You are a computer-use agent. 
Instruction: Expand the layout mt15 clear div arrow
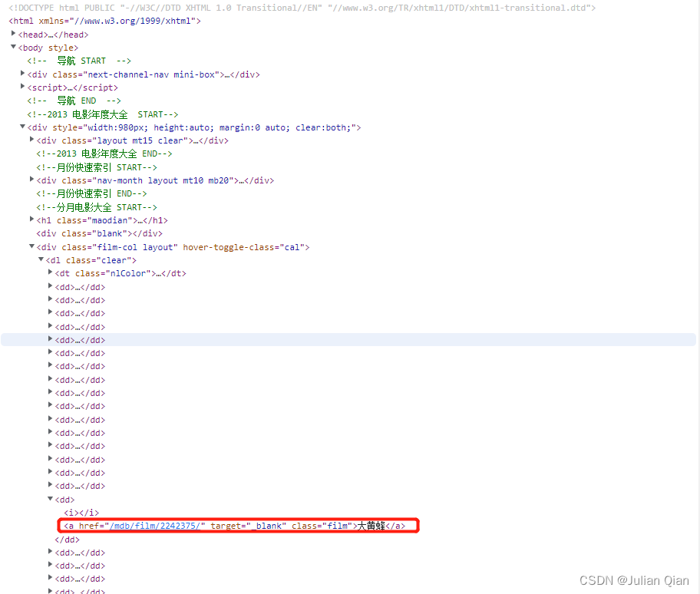tap(31, 140)
